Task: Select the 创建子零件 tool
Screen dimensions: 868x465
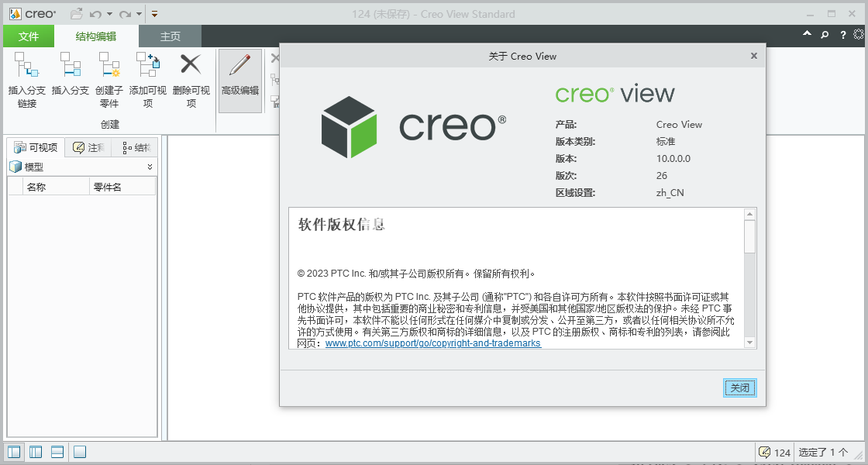Action: tap(109, 81)
